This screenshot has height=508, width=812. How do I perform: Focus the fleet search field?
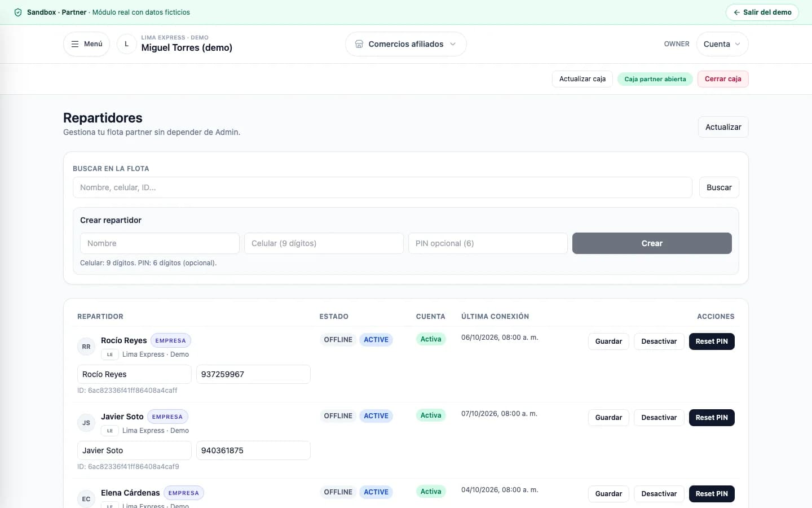pos(382,187)
